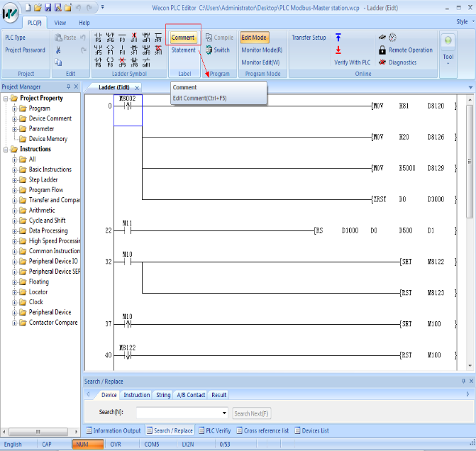Insert the sF6 parallel closed contact symbol

pos(110,38)
